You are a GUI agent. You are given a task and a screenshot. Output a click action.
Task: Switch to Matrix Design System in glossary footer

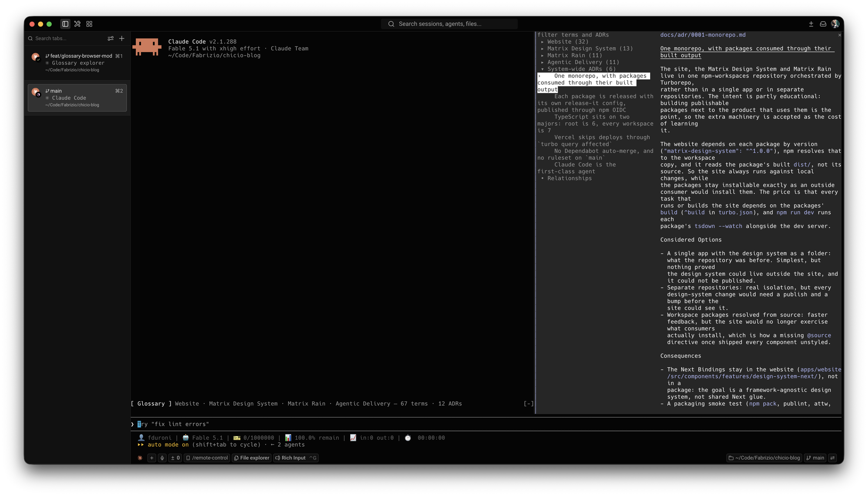click(x=243, y=404)
